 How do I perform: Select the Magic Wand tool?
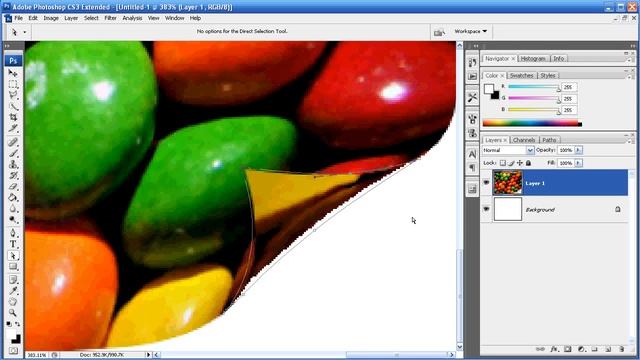13,107
